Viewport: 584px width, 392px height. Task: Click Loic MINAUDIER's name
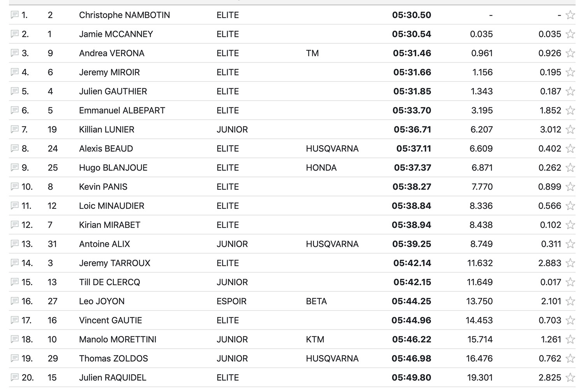111,206
